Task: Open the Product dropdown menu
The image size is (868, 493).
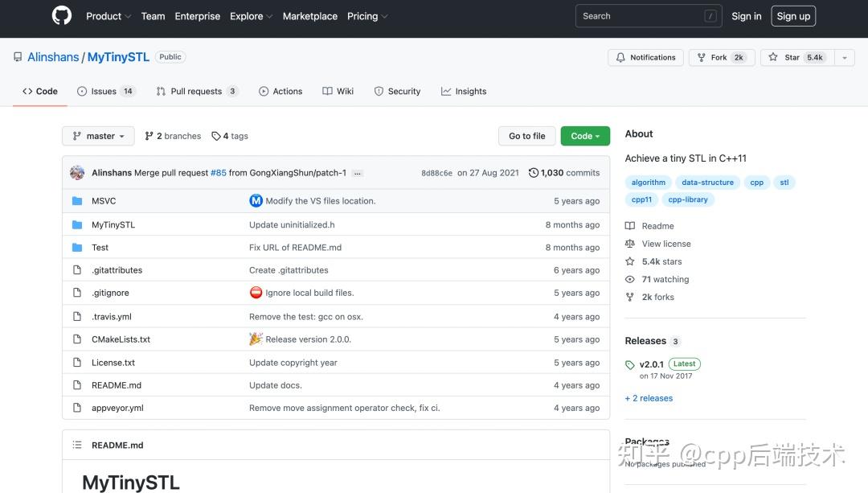Action: tap(108, 16)
